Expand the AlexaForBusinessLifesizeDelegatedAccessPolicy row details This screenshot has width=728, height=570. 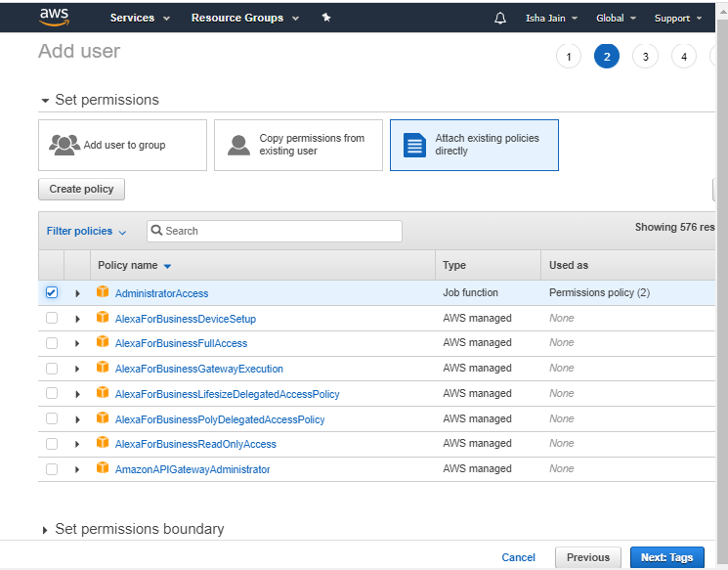[77, 394]
